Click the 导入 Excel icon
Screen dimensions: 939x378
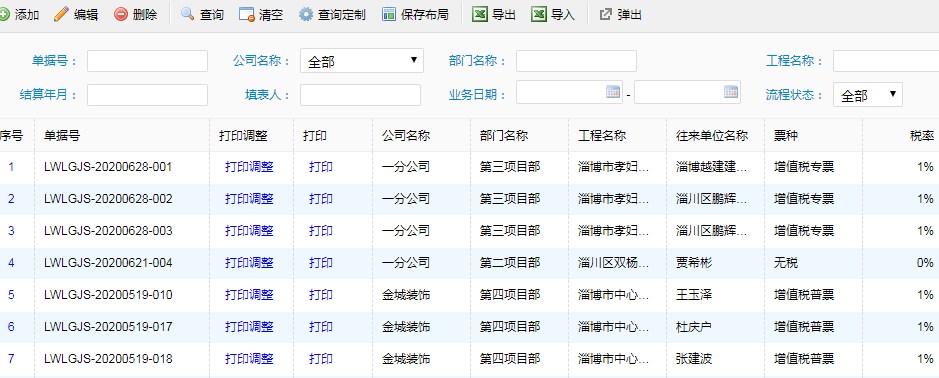coord(538,14)
